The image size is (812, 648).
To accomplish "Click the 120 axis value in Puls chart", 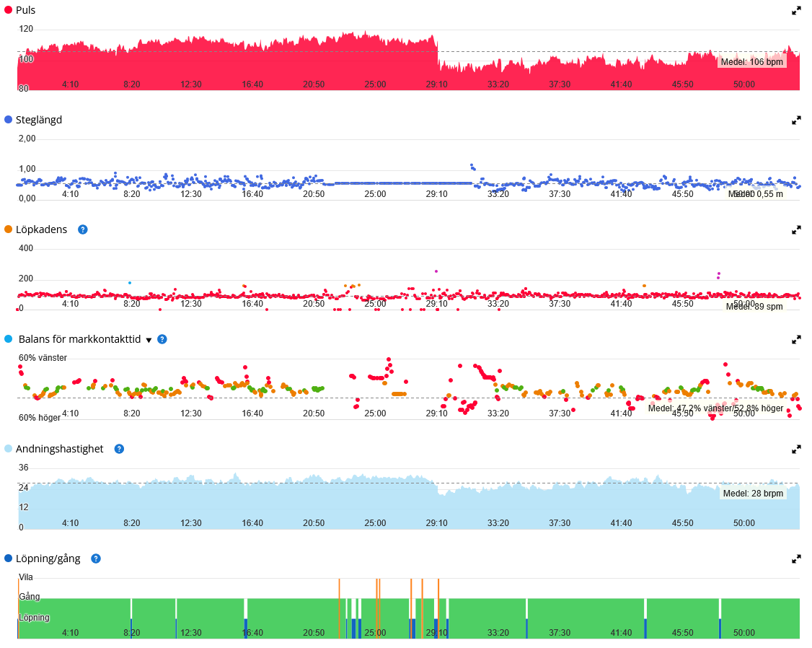I will point(26,29).
